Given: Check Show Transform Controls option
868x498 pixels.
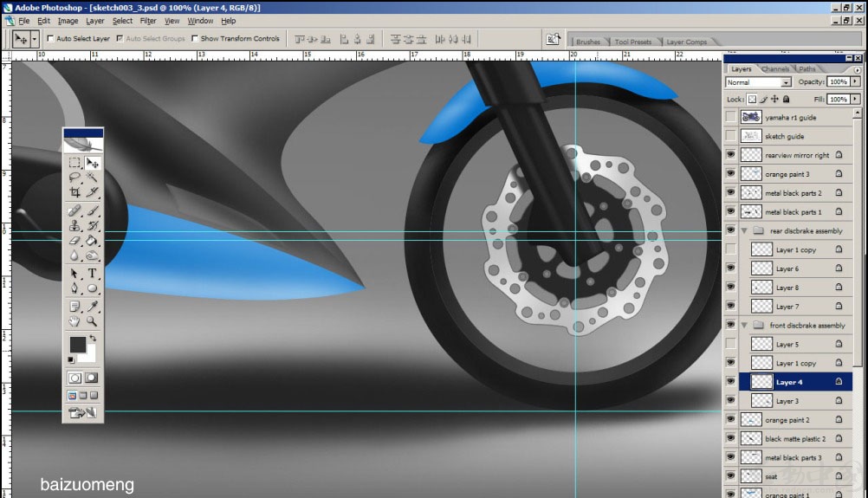Looking at the screenshot, I should [x=195, y=39].
